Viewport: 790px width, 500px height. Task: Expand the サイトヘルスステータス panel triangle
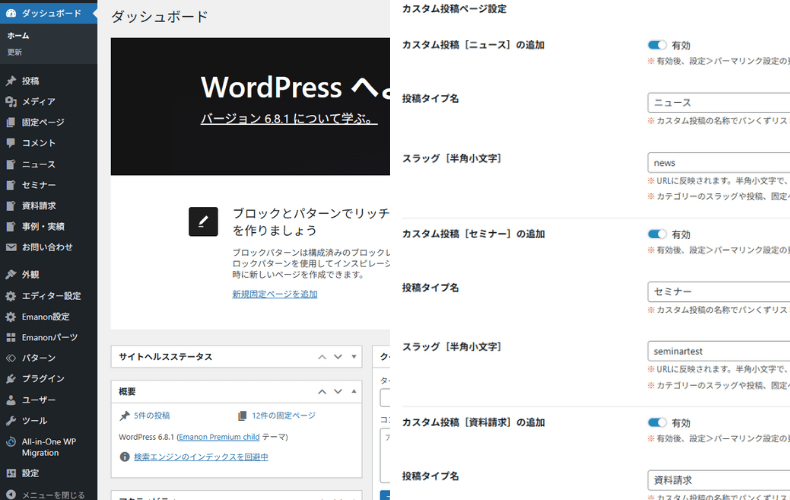(x=354, y=356)
